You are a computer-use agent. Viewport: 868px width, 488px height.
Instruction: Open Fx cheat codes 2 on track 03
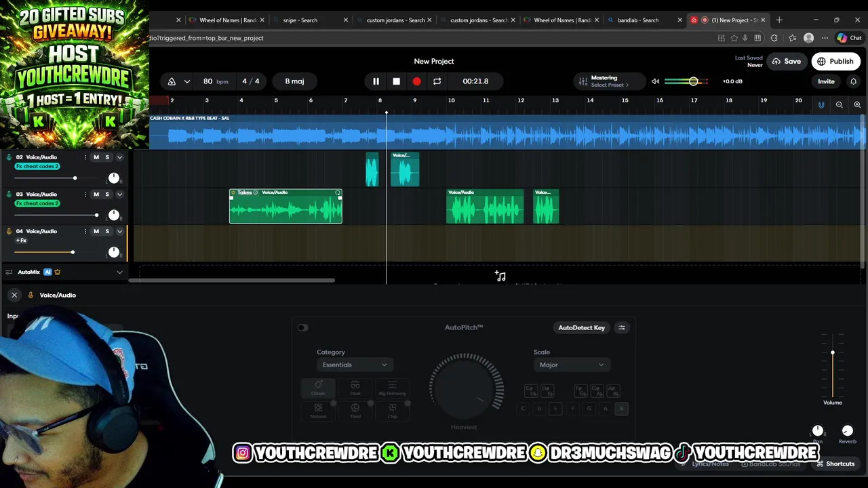coord(37,203)
